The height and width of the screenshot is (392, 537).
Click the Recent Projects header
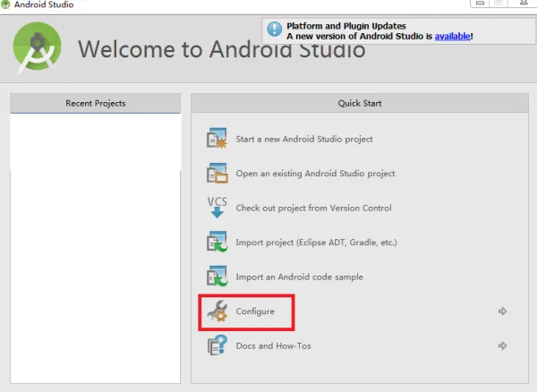point(95,103)
